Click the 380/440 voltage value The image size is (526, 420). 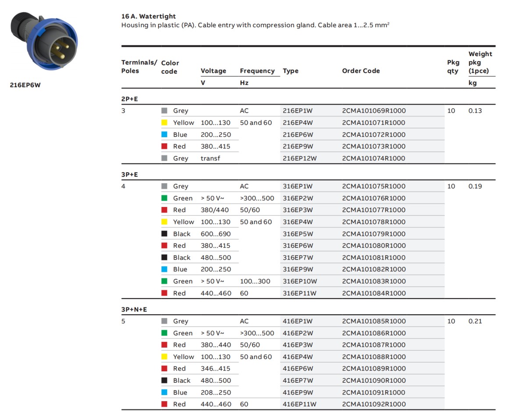tap(215, 210)
